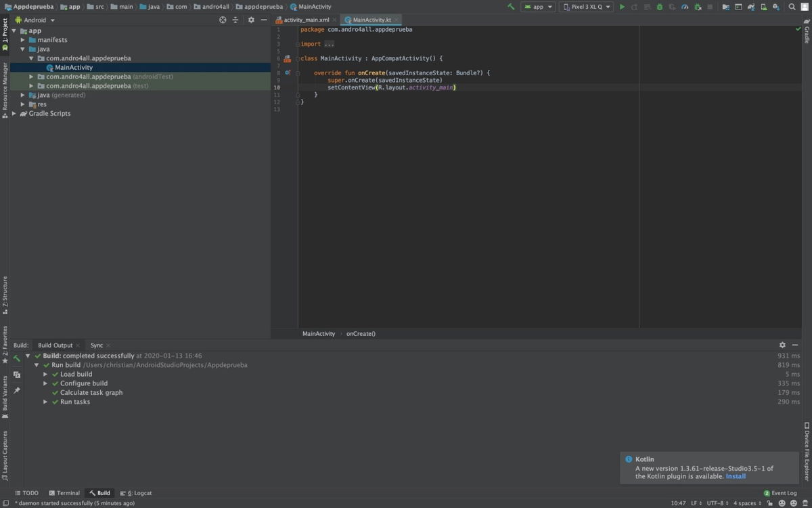Click the Search everywhere magnifier icon
Image resolution: width=812 pixels, height=508 pixels.
(x=792, y=6)
